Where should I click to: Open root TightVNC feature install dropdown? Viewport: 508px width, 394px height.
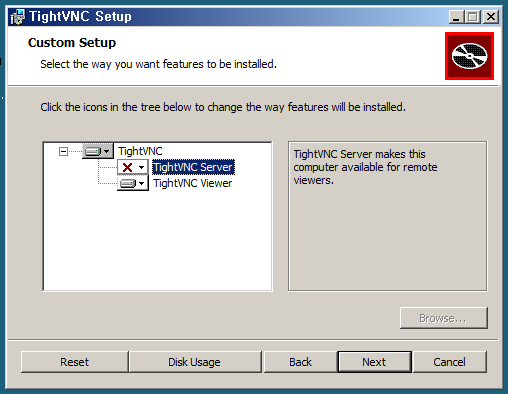[x=98, y=151]
